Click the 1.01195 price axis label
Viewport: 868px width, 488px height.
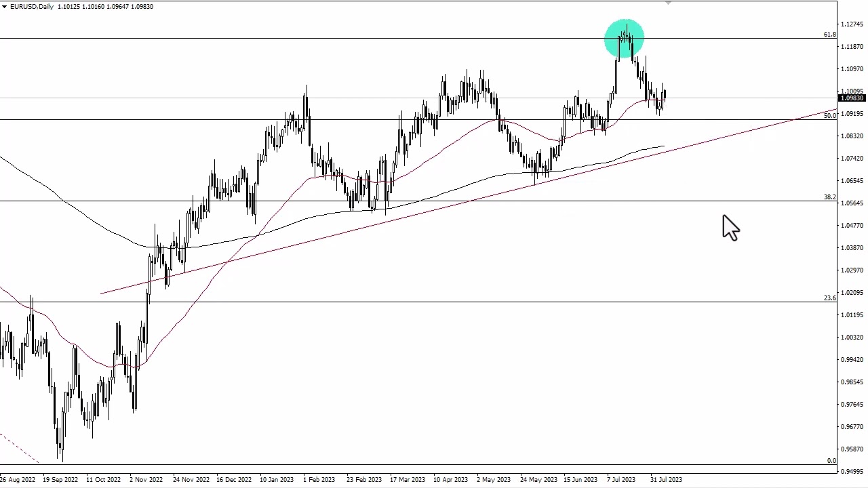(x=852, y=315)
